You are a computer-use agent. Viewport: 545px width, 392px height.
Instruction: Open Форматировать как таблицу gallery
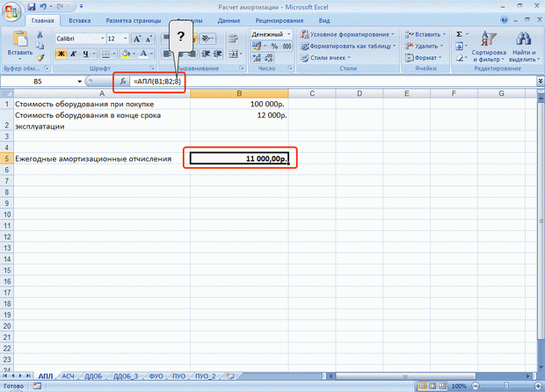point(348,46)
